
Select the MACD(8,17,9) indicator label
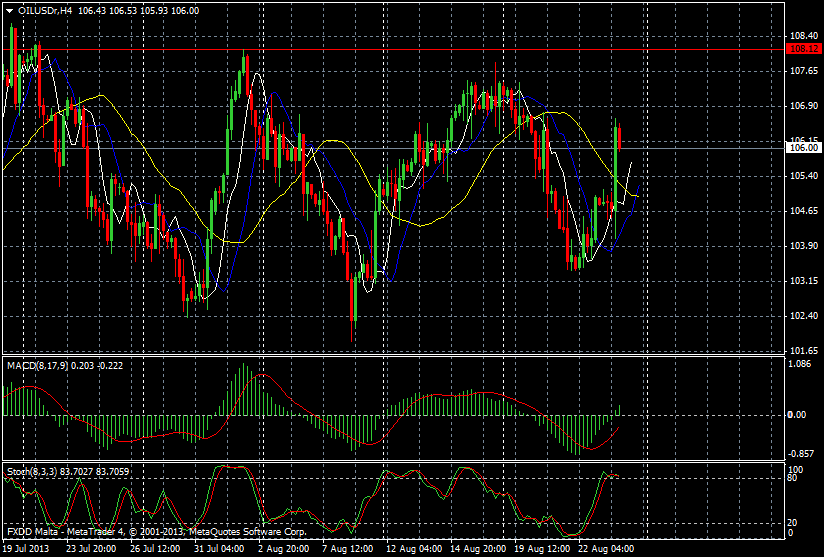point(37,367)
